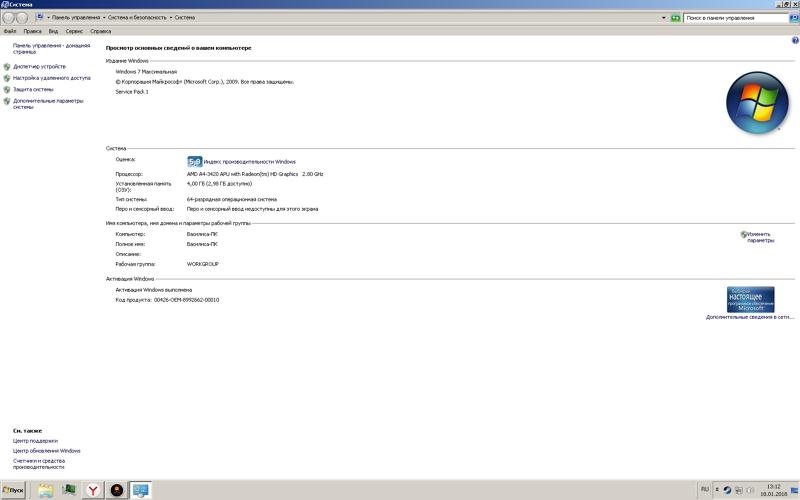Open Центр обновления Windows link

click(46, 452)
